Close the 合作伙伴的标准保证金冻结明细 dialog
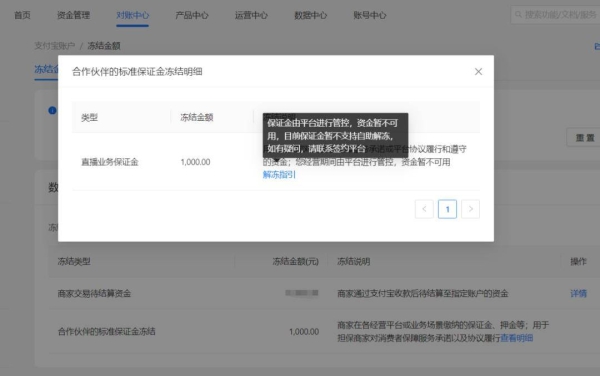600x376 pixels. point(478,72)
